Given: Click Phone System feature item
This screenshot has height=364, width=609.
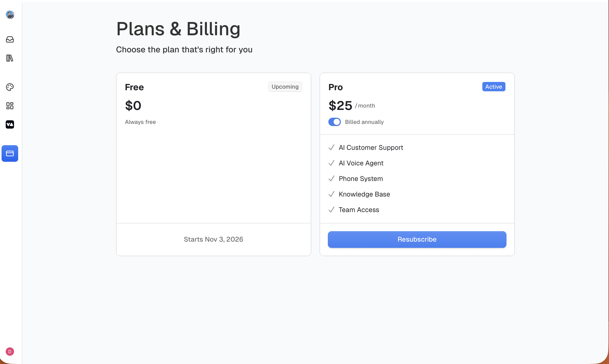Looking at the screenshot, I should tap(361, 179).
